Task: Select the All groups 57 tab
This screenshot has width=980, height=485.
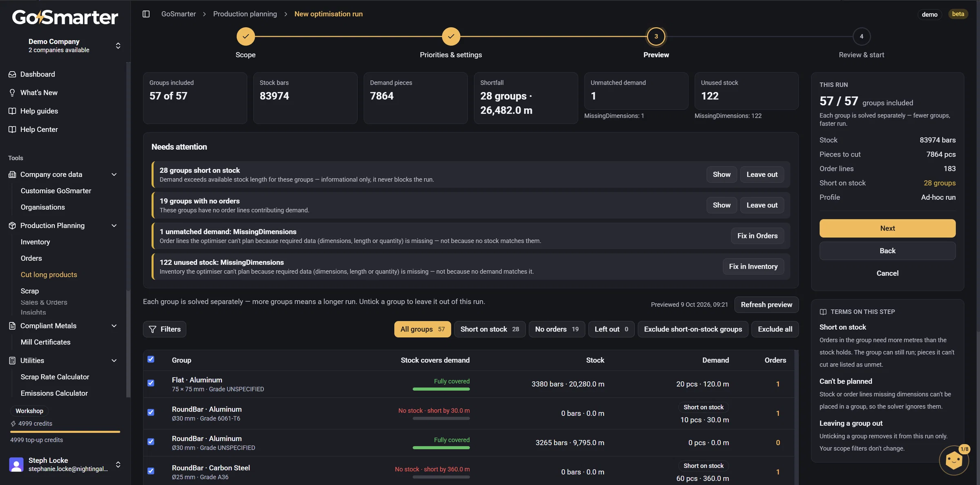Action: point(422,329)
